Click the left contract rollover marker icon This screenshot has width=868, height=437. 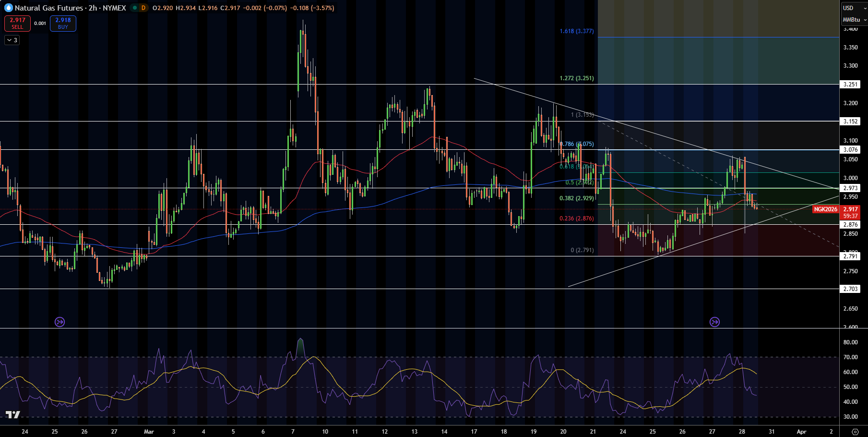[x=59, y=322]
